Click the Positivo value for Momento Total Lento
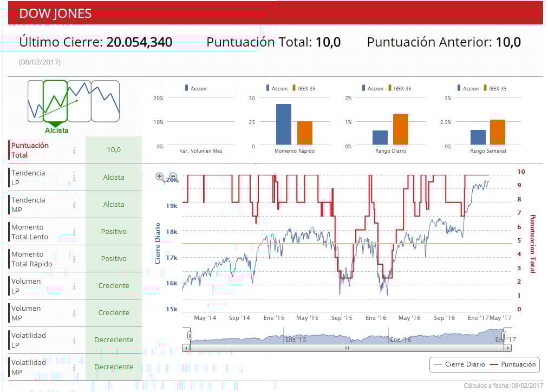Image resolution: width=548 pixels, height=392 pixels. [x=114, y=232]
